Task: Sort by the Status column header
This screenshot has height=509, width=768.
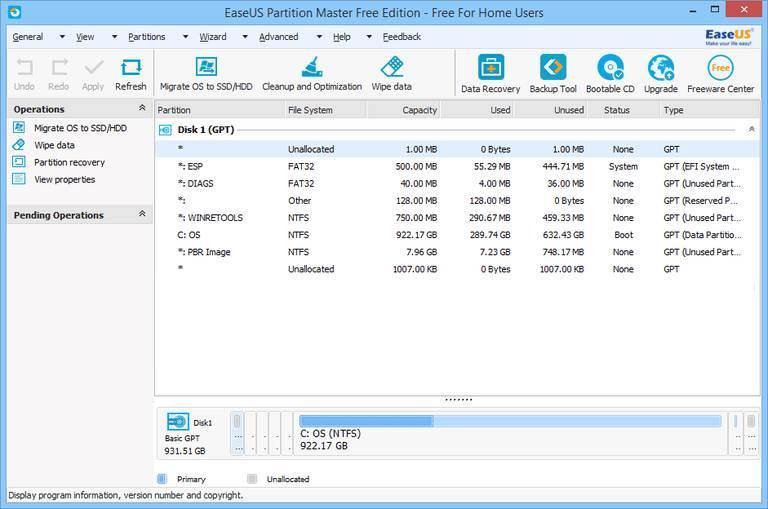Action: 623,110
